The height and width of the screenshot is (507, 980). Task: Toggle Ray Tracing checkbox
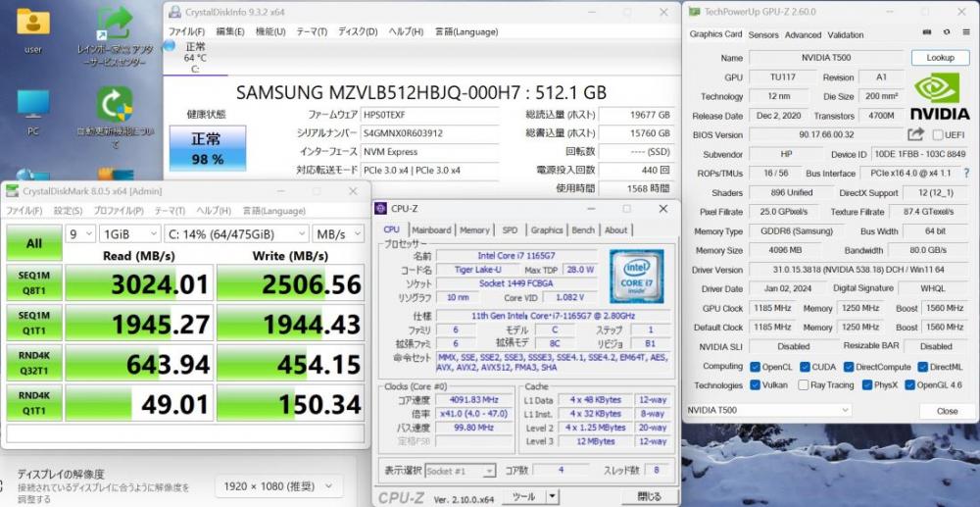tap(804, 385)
